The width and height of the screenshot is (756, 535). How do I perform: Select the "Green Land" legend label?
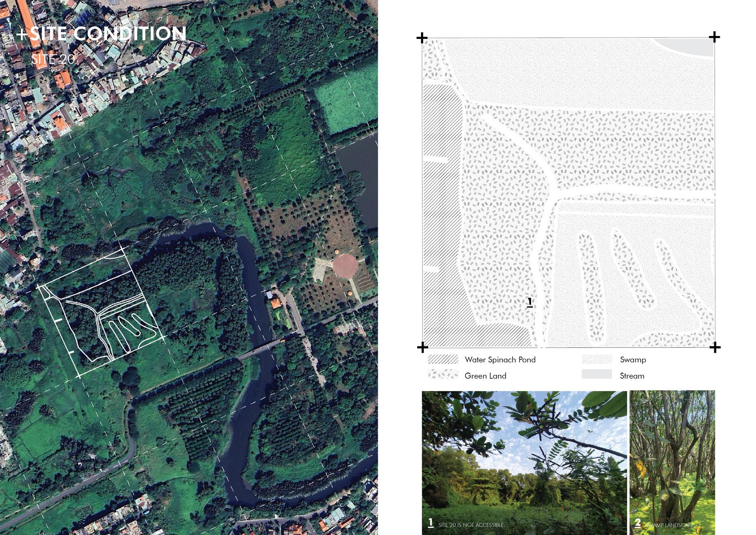485,376
